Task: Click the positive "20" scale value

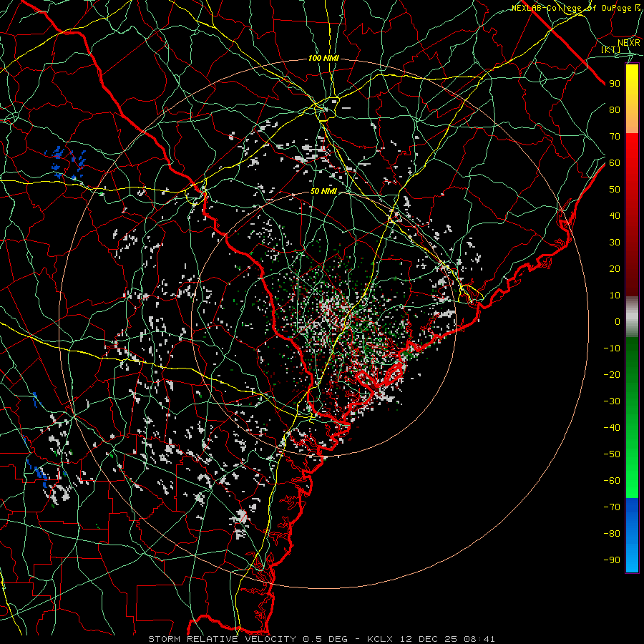Action: [615, 269]
